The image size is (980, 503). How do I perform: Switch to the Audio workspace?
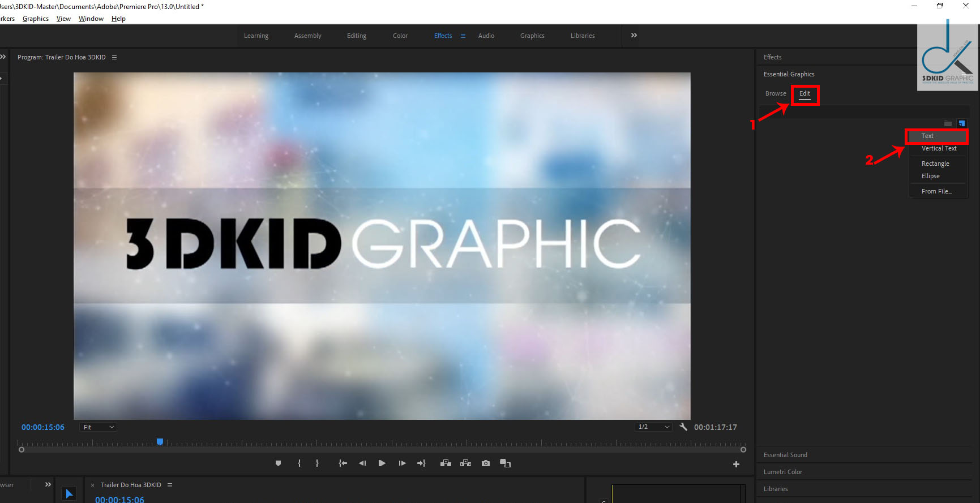(486, 36)
